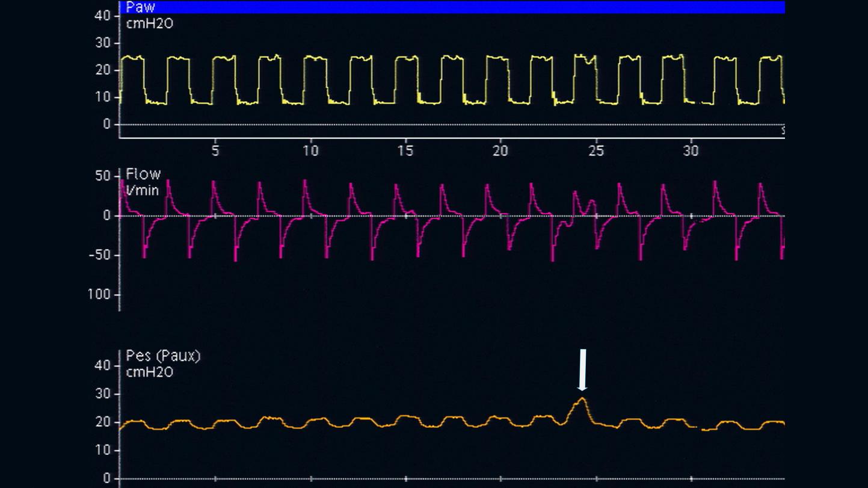Click the peak of the orange Pes spike
868x488 pixels.
(x=582, y=399)
